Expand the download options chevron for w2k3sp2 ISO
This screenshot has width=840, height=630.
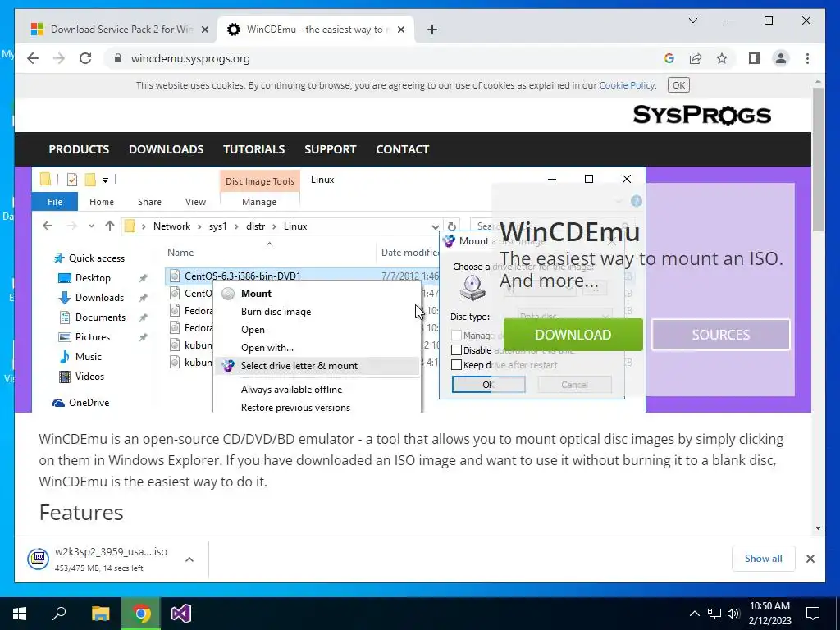(189, 559)
